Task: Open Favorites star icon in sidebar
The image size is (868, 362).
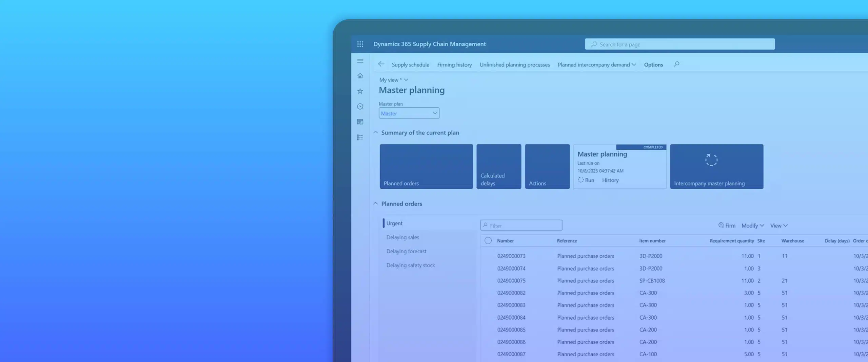Action: coord(360,91)
